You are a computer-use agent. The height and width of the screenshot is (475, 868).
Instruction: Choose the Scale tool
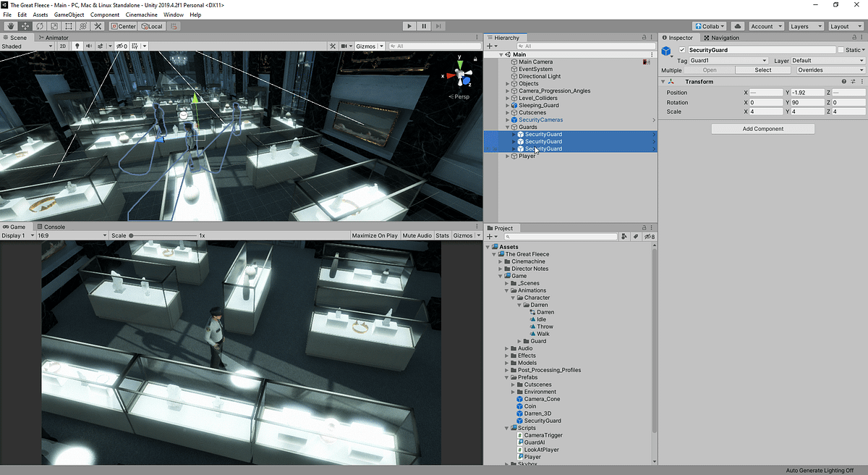tap(53, 26)
